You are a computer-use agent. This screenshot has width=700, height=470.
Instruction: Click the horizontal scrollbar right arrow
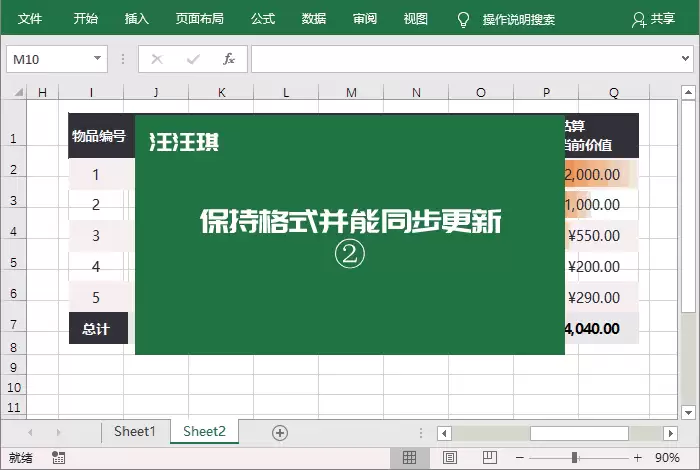[670, 433]
